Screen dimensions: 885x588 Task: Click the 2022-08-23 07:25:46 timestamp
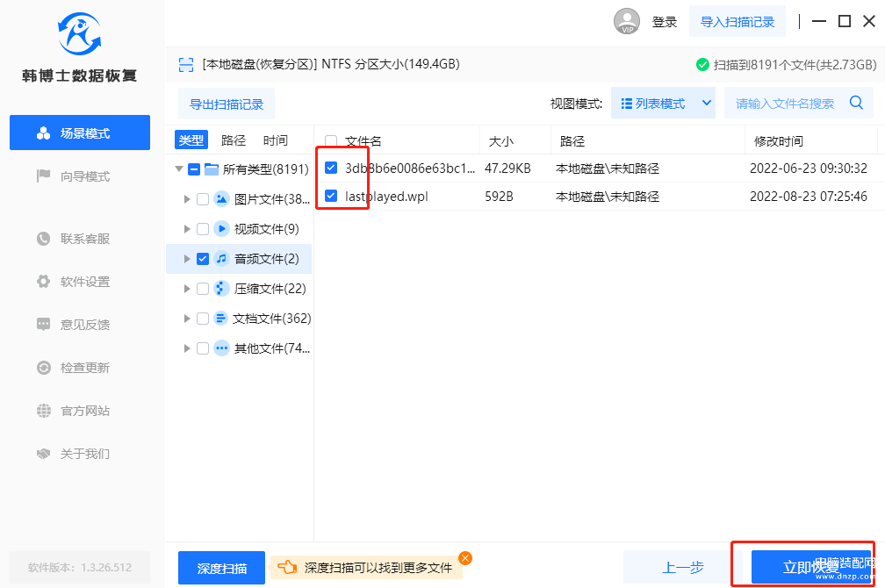click(809, 197)
